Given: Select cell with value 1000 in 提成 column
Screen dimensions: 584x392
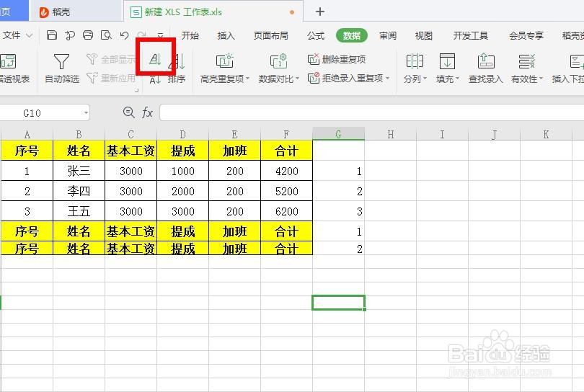Looking at the screenshot, I should point(183,171).
